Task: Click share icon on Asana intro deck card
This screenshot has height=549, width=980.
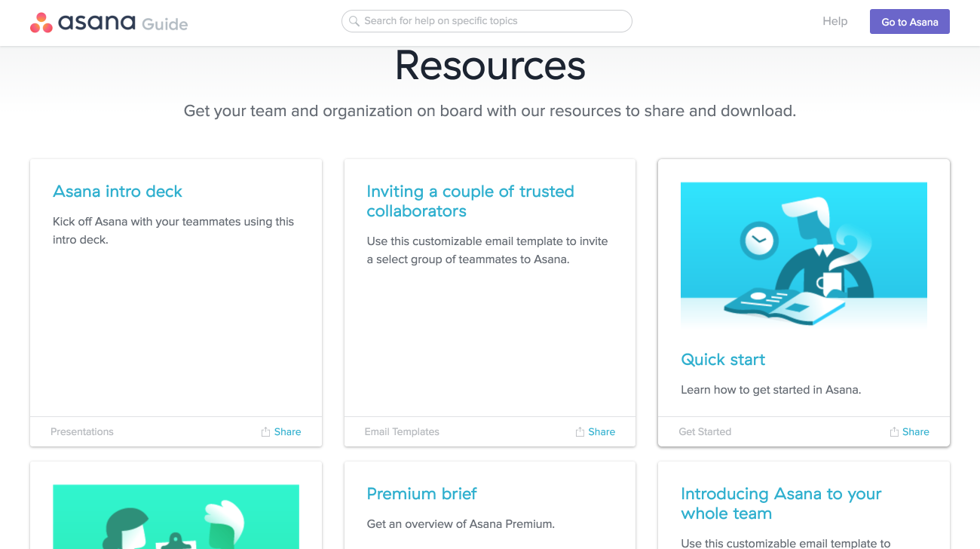Action: pos(265,432)
